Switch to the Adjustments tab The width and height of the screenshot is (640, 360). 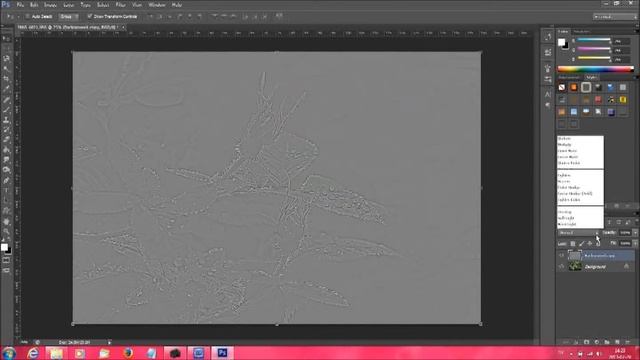pos(569,77)
